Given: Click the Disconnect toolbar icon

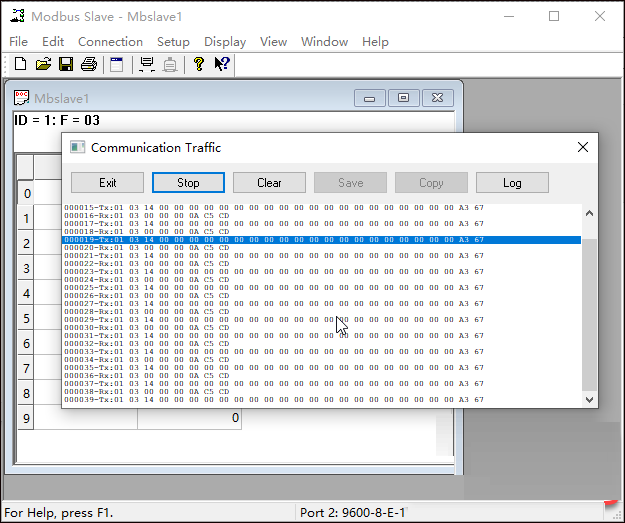Looking at the screenshot, I should (170, 64).
